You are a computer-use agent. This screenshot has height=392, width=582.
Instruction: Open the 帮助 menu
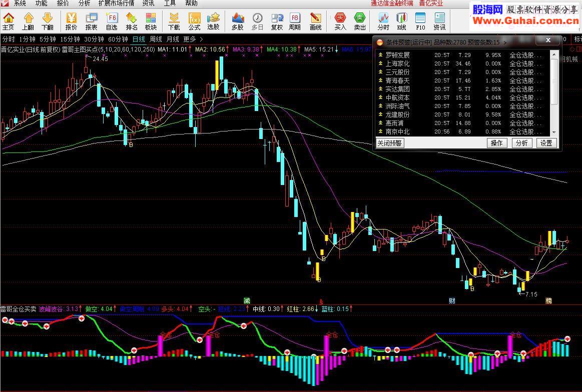(191, 3)
